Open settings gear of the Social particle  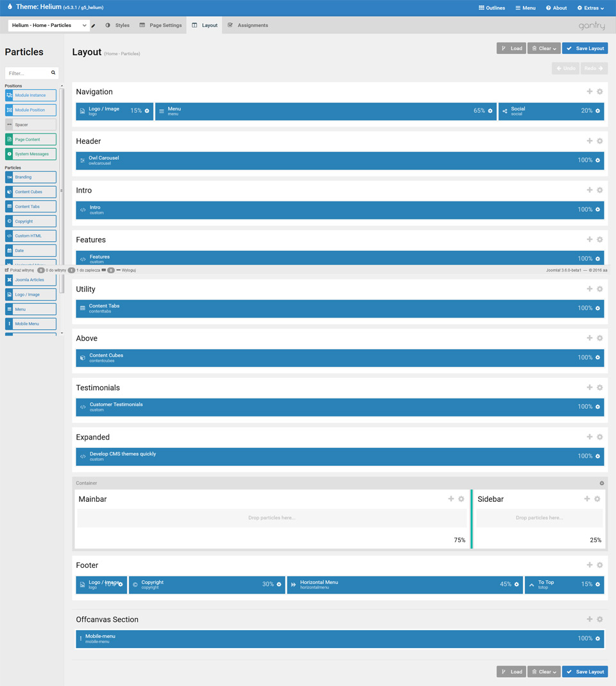point(597,111)
